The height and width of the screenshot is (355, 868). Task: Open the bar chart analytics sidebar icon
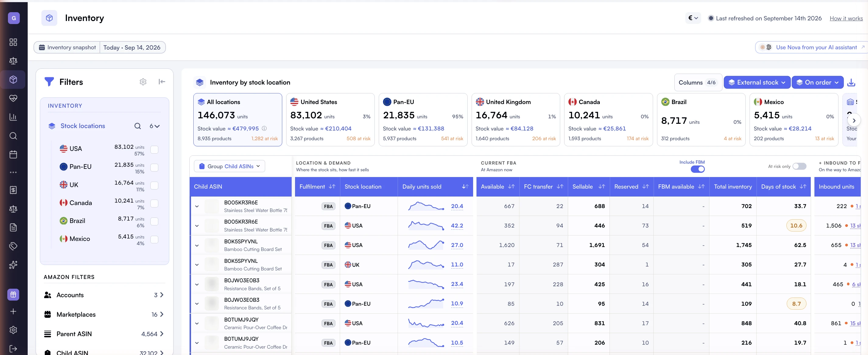coord(13,117)
